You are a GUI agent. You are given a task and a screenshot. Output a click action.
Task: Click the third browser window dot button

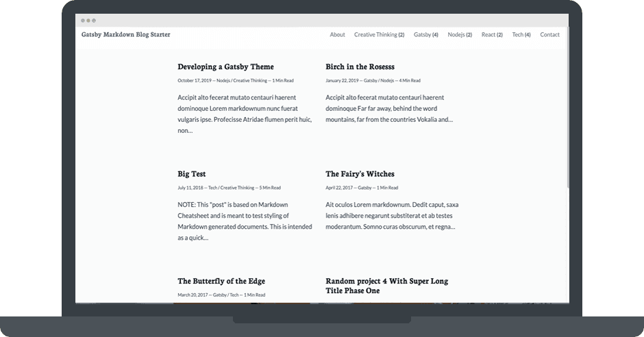click(x=94, y=20)
